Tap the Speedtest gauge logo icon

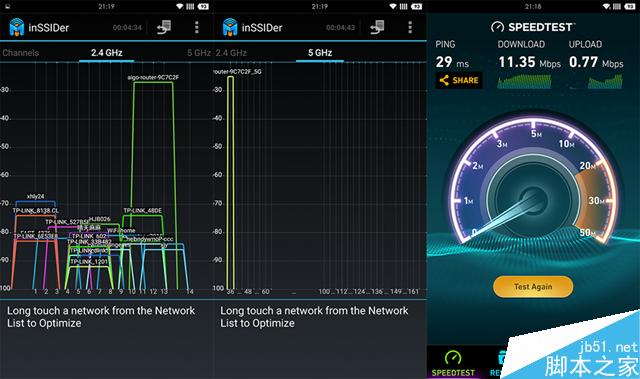click(497, 27)
